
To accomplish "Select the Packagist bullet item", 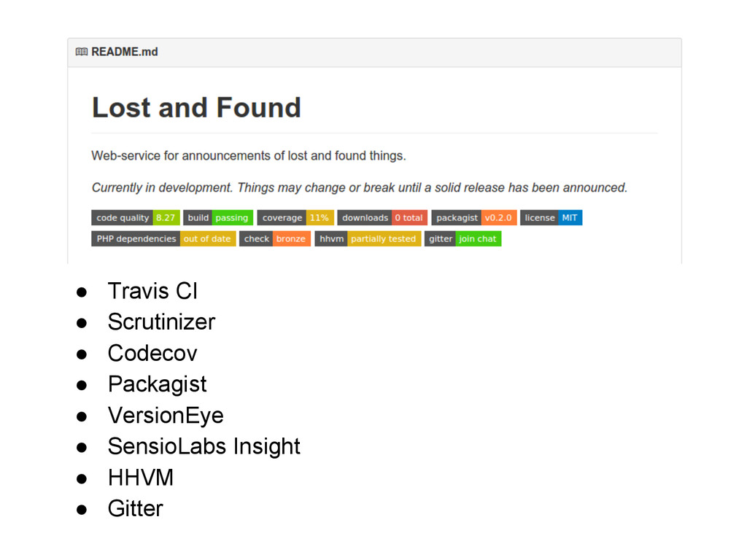I will click(x=158, y=384).
